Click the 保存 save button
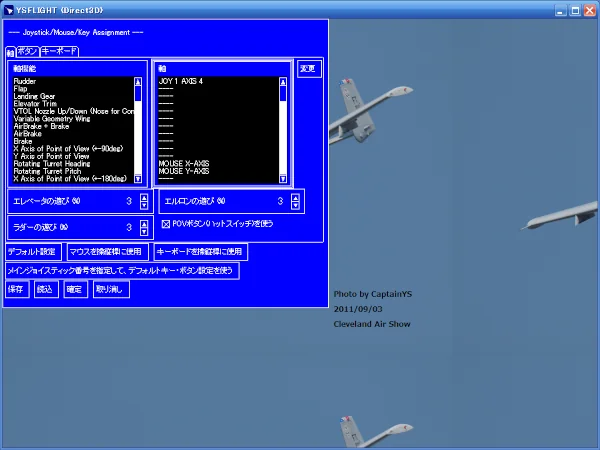This screenshot has height=450, width=600. [17, 289]
